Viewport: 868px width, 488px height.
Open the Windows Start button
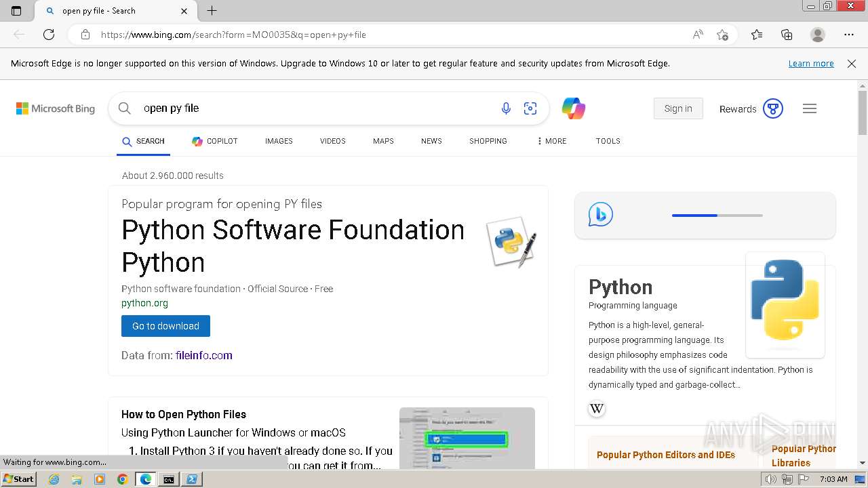[x=19, y=479]
